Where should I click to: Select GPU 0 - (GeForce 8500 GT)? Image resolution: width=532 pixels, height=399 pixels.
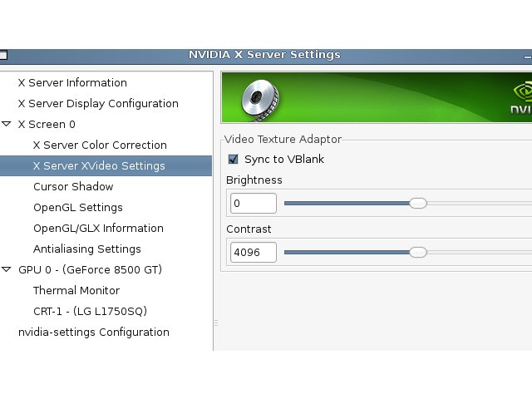tap(90, 269)
